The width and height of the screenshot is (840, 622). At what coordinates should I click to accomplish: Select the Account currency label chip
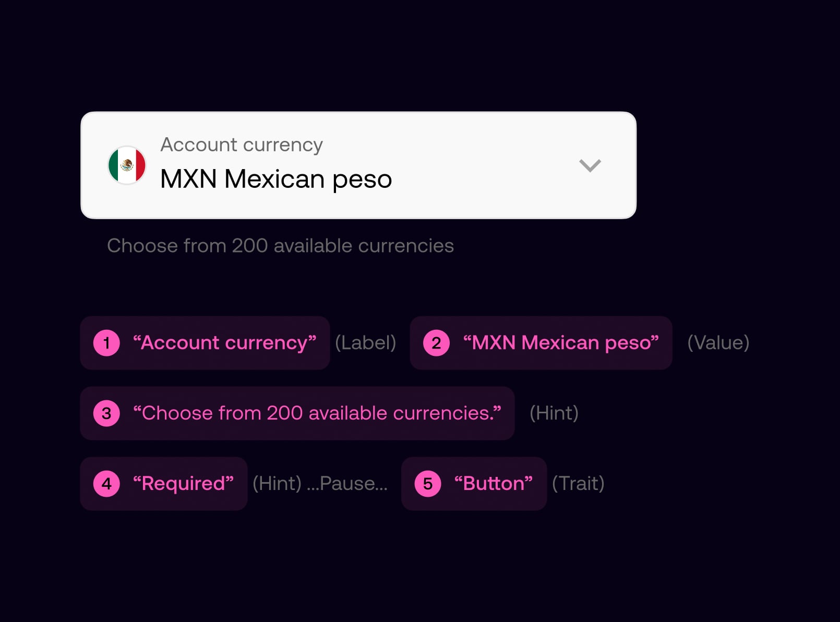(205, 343)
